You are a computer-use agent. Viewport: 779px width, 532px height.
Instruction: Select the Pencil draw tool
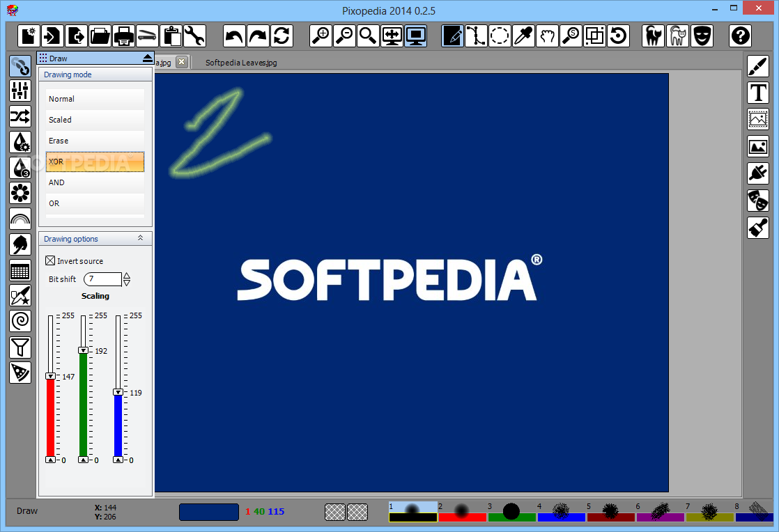pyautogui.click(x=453, y=36)
